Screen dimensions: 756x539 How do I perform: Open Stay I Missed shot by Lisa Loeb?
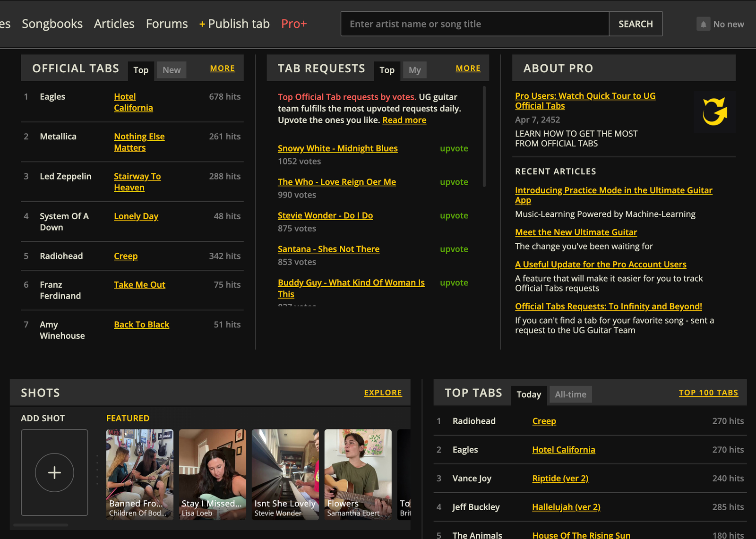click(x=213, y=475)
